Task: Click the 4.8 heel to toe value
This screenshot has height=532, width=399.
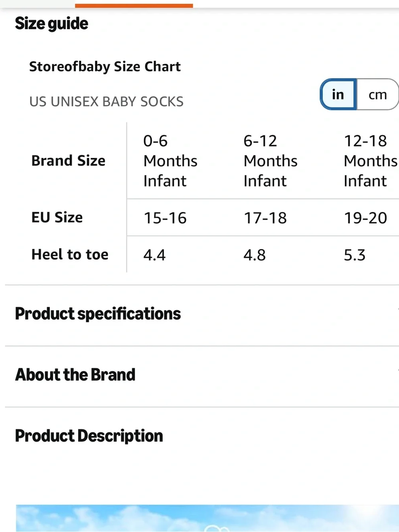Action: tap(255, 255)
